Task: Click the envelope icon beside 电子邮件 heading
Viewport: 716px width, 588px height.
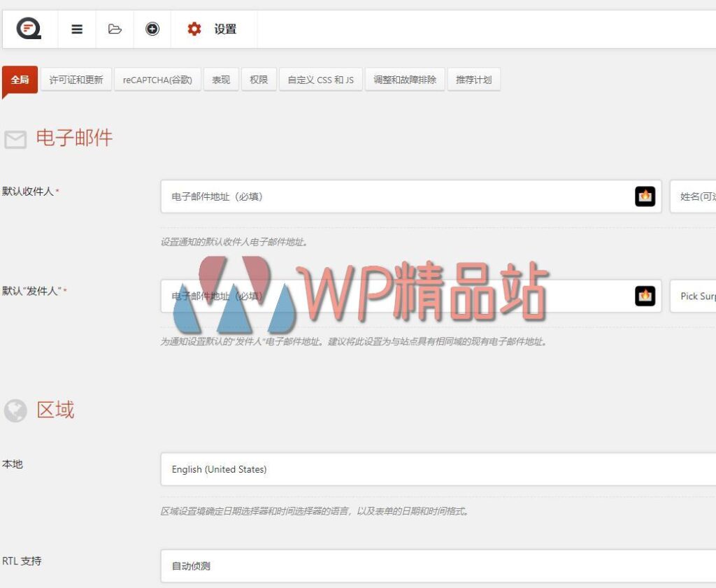Action: pyautogui.click(x=15, y=139)
